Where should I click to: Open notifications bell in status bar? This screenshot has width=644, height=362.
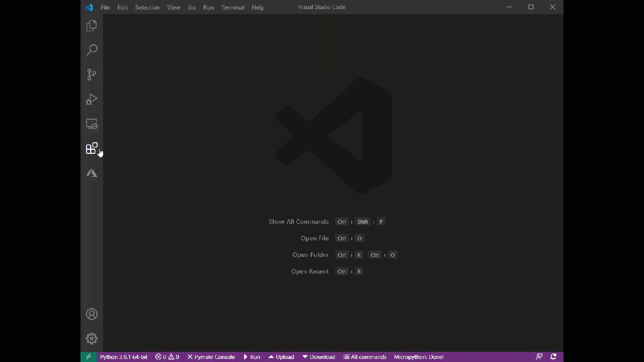554,357
